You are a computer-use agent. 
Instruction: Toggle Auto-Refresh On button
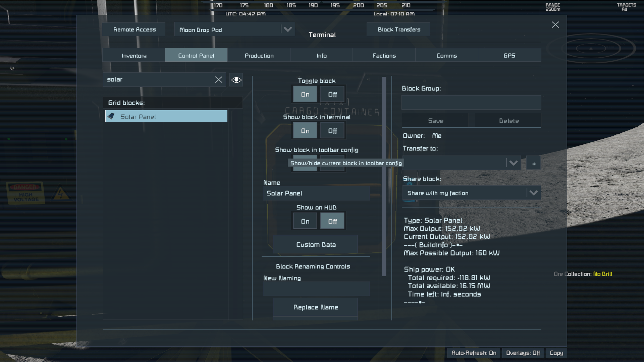(473, 353)
